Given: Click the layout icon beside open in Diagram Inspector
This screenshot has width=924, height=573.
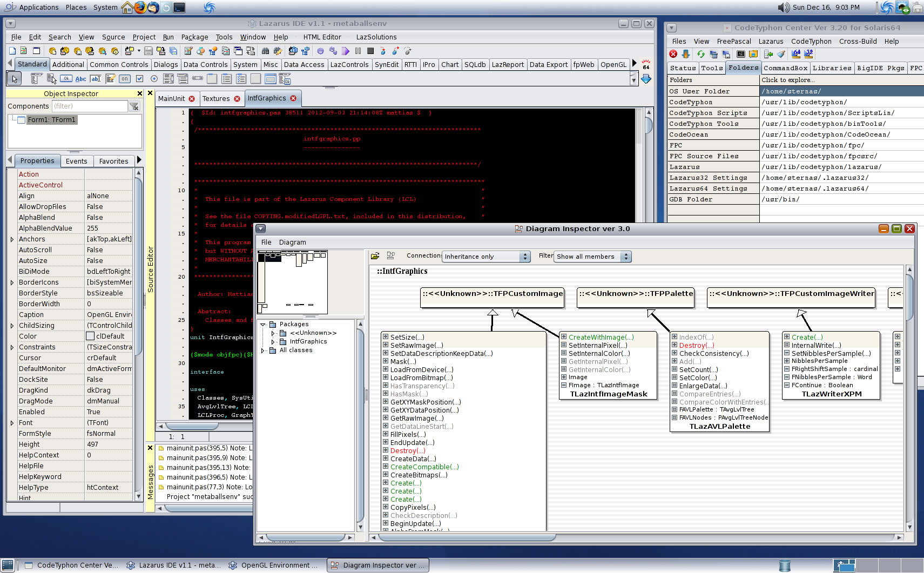Looking at the screenshot, I should point(390,255).
